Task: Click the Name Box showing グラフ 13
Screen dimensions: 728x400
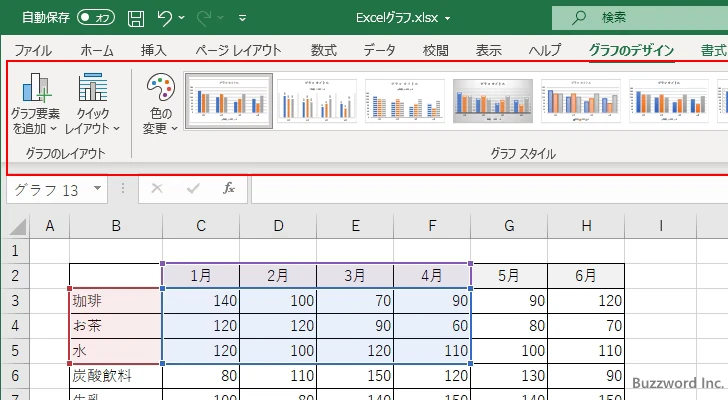Action: [x=49, y=189]
